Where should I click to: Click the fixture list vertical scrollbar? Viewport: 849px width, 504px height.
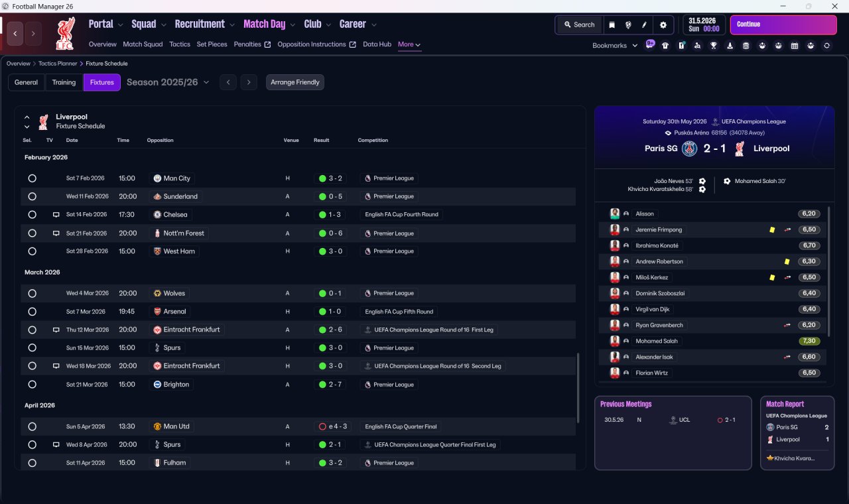pos(578,386)
